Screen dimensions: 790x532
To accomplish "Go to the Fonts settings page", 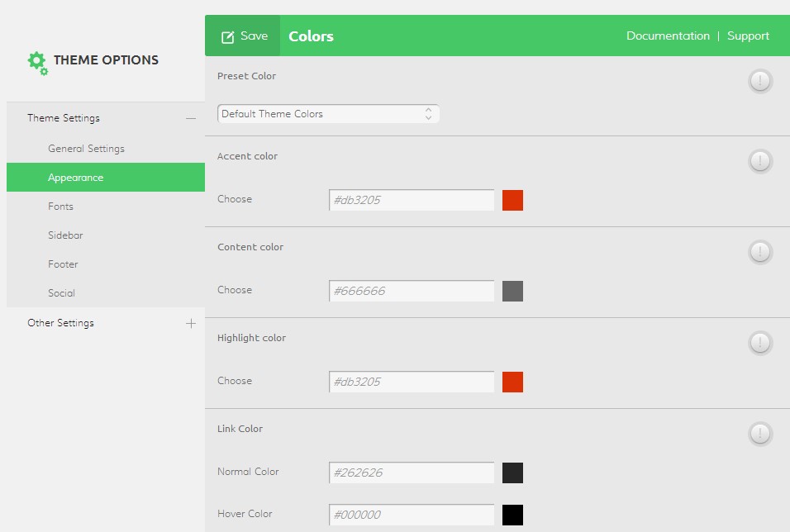I will 60,207.
